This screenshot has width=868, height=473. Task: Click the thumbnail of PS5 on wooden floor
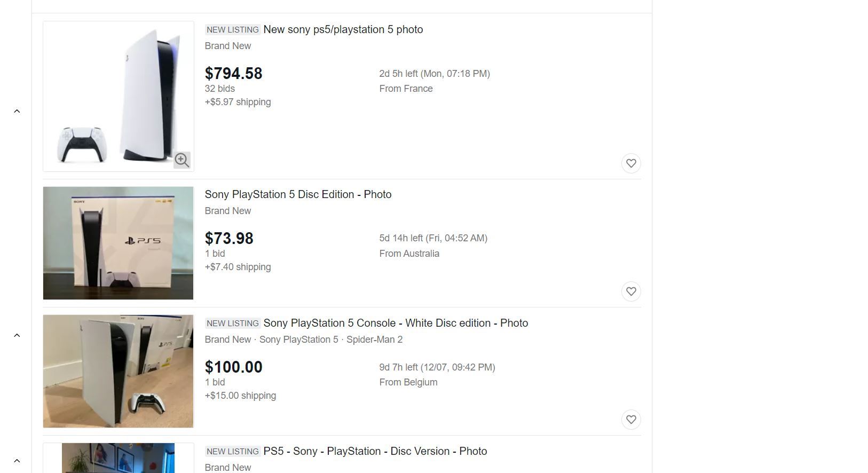pos(119,371)
